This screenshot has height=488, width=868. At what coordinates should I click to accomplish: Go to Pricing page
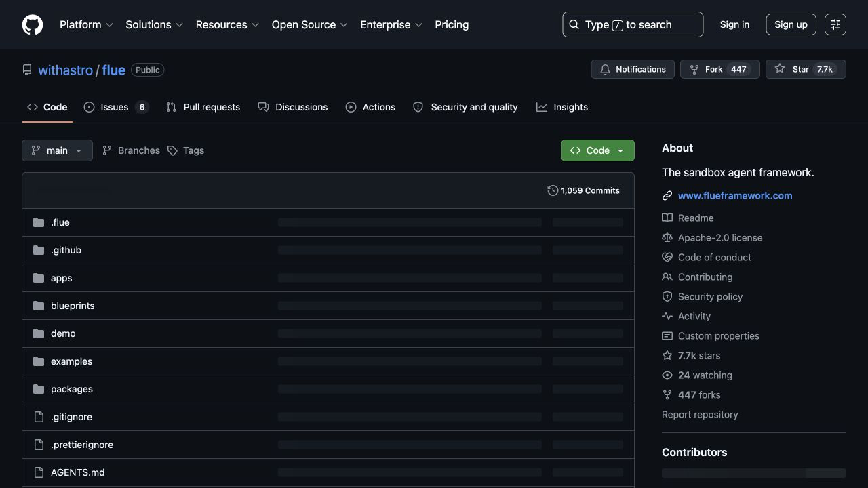pos(452,24)
